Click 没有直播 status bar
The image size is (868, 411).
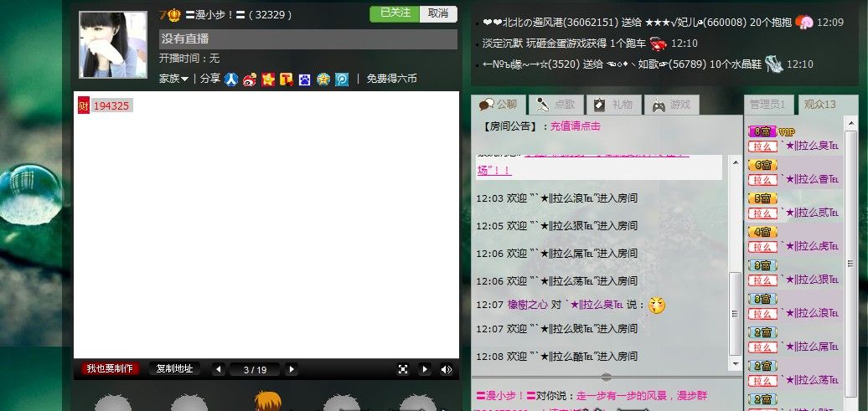point(308,39)
